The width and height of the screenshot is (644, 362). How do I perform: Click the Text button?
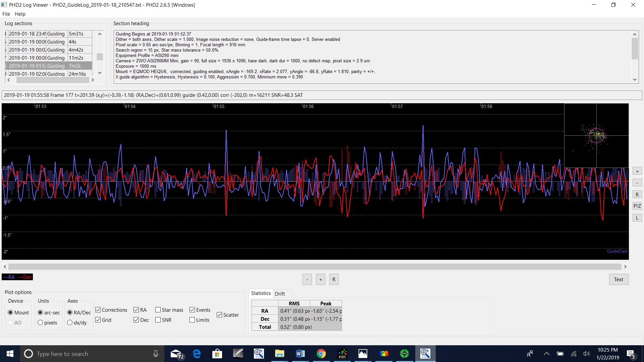pyautogui.click(x=618, y=280)
